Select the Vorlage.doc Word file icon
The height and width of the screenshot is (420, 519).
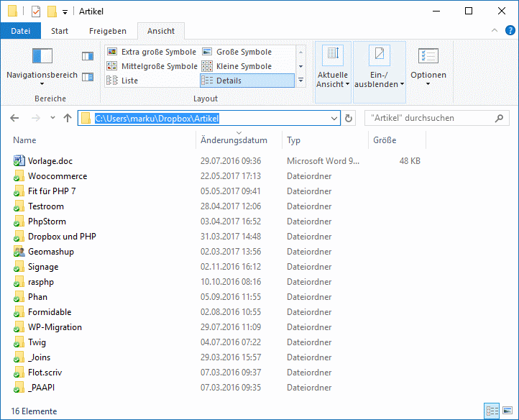(x=19, y=160)
